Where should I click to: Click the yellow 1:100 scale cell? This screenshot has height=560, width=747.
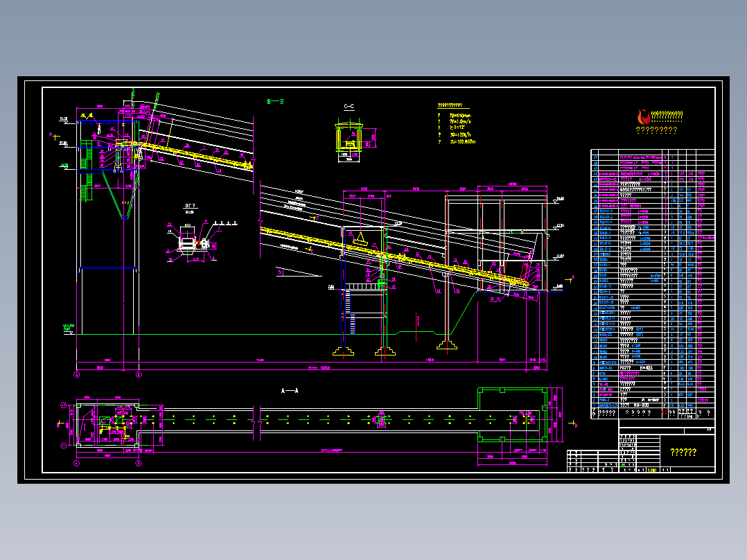pos(651,470)
